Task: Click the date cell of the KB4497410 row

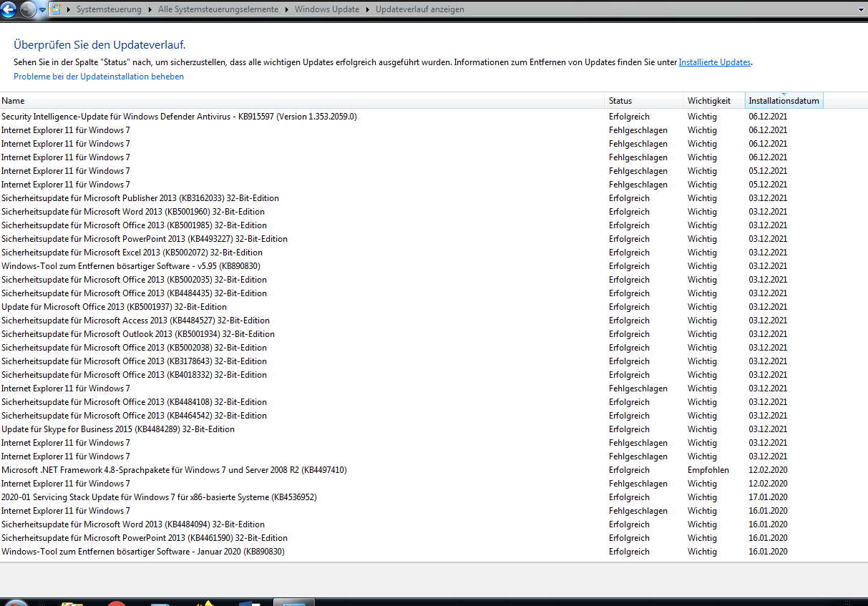Action: tap(768, 470)
